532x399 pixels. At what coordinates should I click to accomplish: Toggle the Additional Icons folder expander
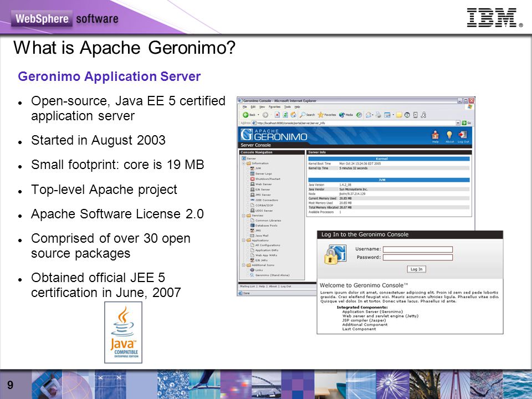pyautogui.click(x=244, y=265)
